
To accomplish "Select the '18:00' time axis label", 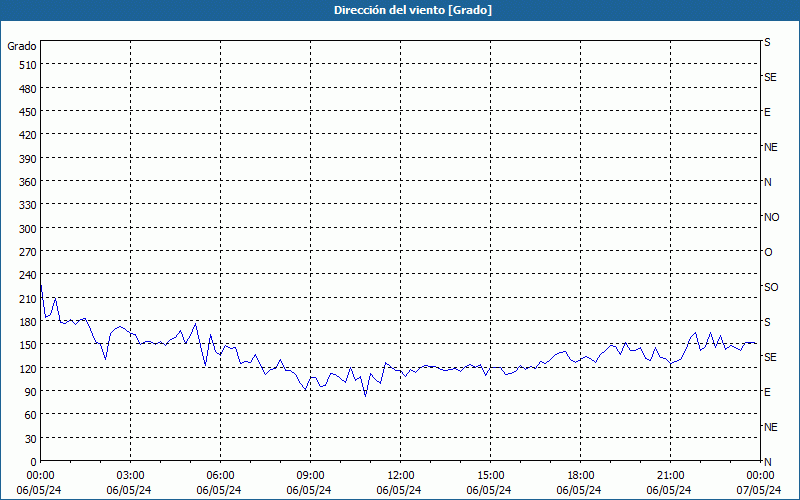I will pos(581,476).
